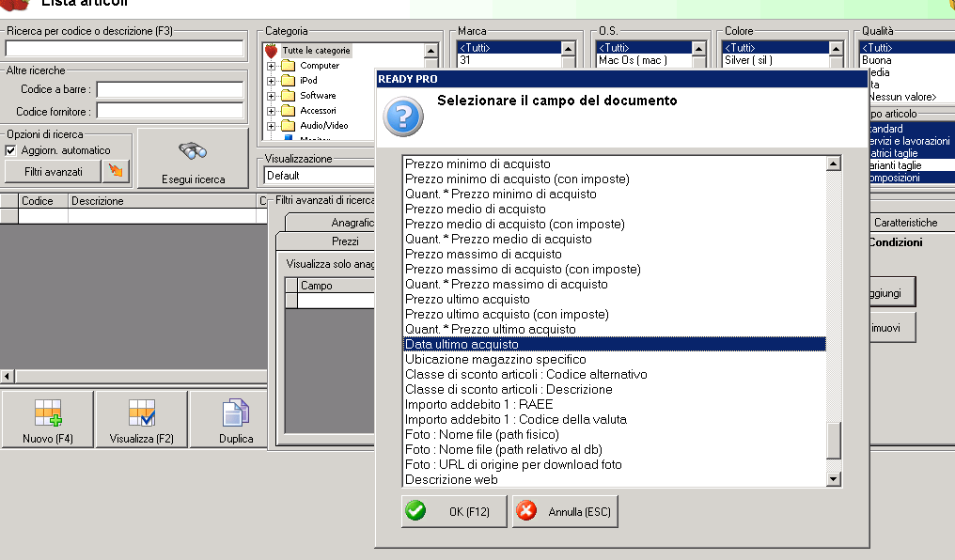This screenshot has width=955, height=560.
Task: Select Foto : URL di origine per download foto
Action: coord(615,464)
